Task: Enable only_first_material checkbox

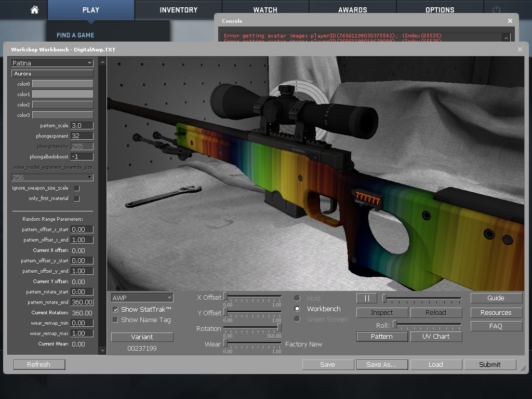Action: pyautogui.click(x=77, y=199)
